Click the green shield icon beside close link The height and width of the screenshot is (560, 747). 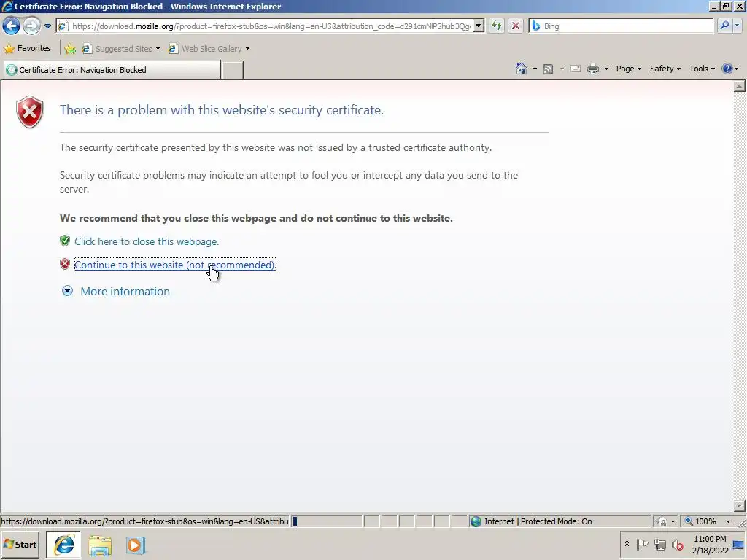click(x=65, y=241)
